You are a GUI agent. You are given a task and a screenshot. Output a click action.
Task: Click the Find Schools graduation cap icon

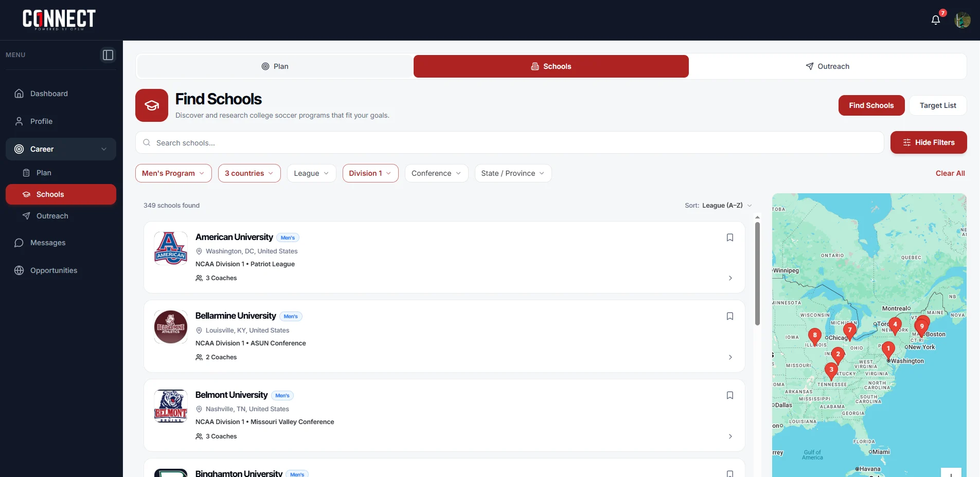152,105
